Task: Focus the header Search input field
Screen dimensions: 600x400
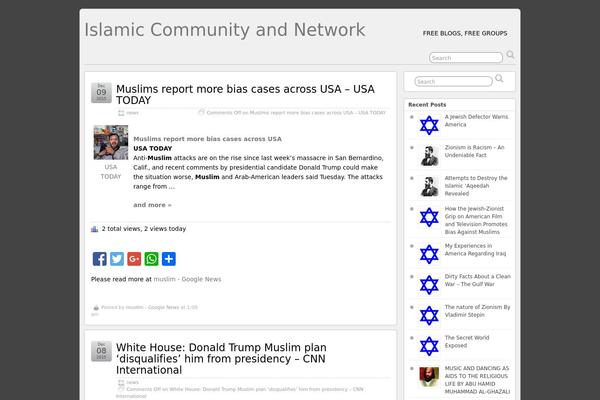Action: click(466, 58)
